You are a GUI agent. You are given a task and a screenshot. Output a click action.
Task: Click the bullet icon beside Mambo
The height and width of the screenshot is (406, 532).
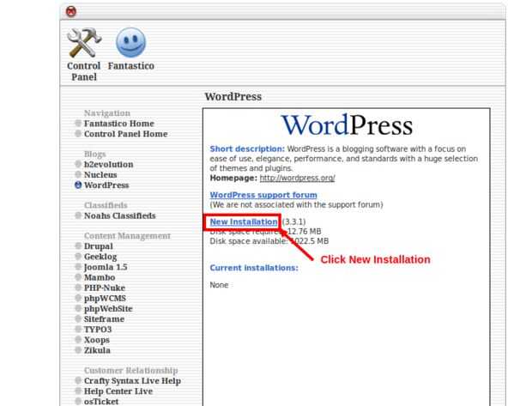click(78, 277)
